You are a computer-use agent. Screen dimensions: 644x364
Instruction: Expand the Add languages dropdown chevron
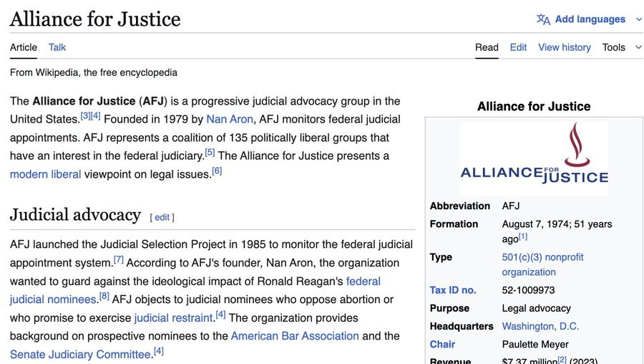coord(639,19)
